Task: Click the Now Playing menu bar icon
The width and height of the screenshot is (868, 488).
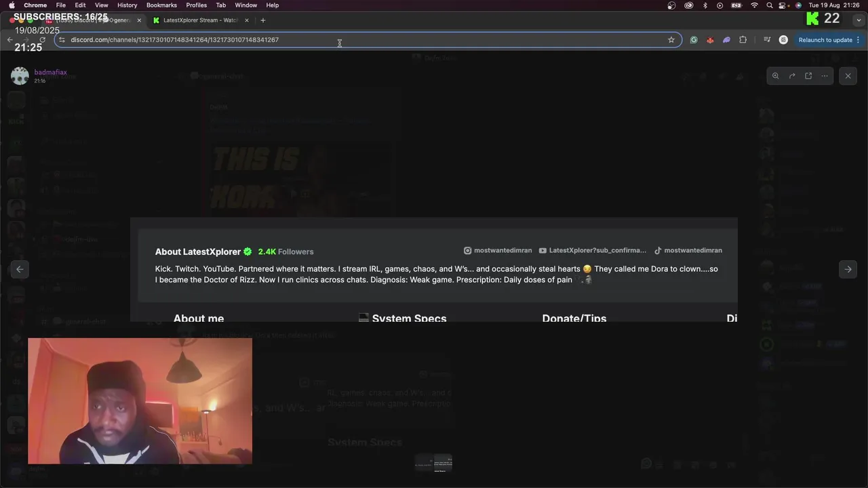Action: tap(720, 5)
